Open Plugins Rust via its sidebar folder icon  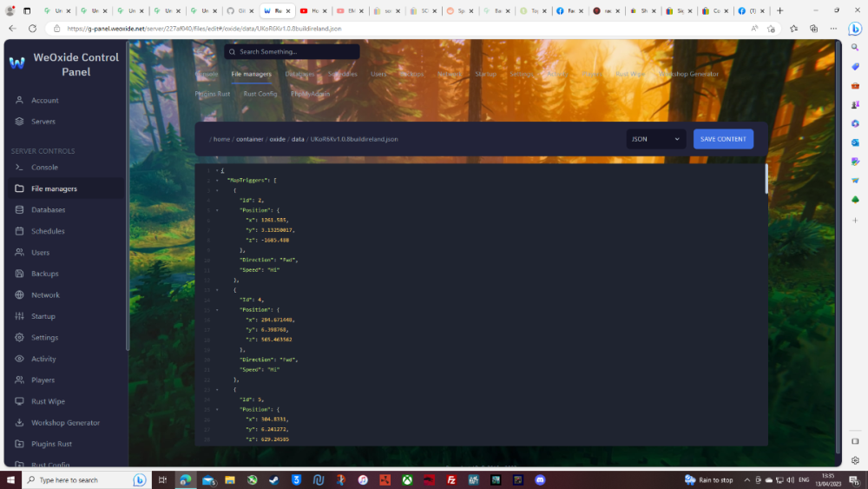point(19,444)
